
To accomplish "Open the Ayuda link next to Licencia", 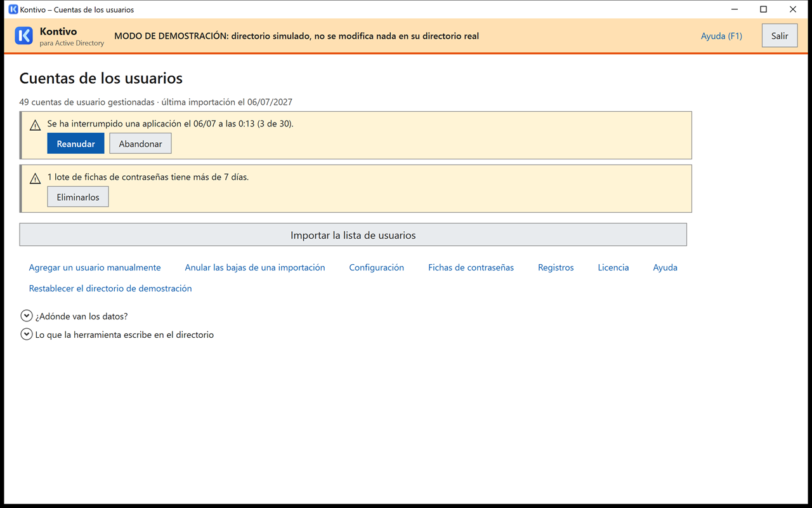I will 665,267.
